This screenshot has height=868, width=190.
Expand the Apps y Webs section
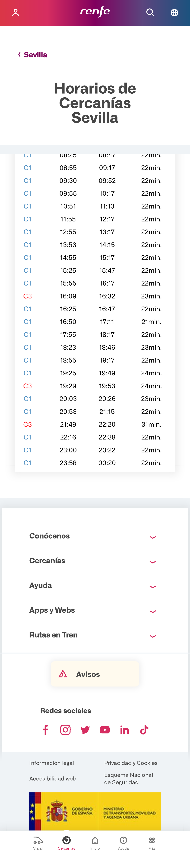tap(95, 610)
